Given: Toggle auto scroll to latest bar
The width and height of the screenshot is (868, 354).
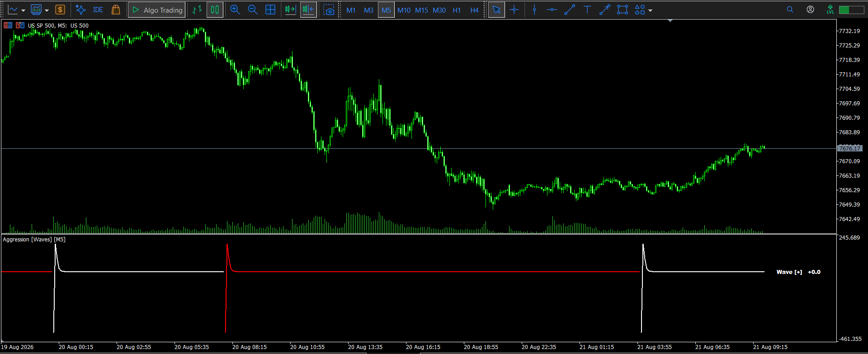Looking at the screenshot, I should [291, 10].
